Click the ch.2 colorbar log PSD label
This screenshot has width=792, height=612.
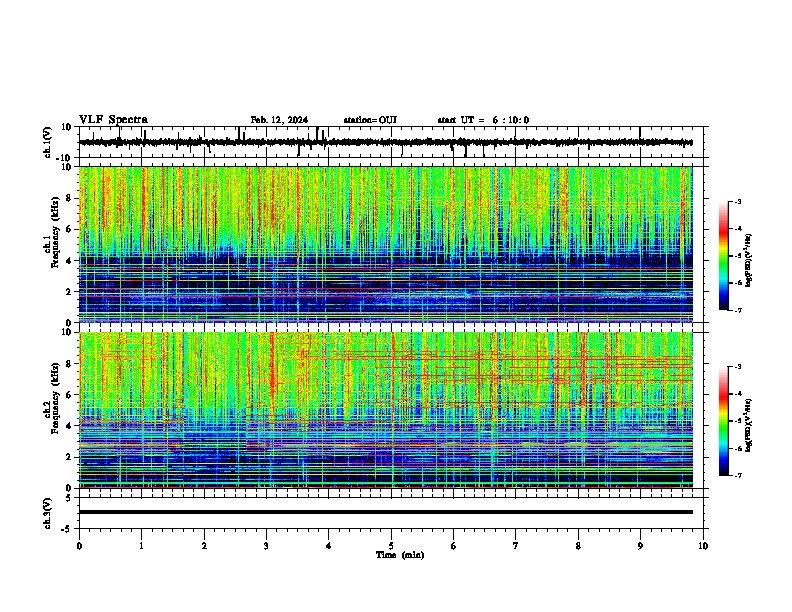pos(749,425)
